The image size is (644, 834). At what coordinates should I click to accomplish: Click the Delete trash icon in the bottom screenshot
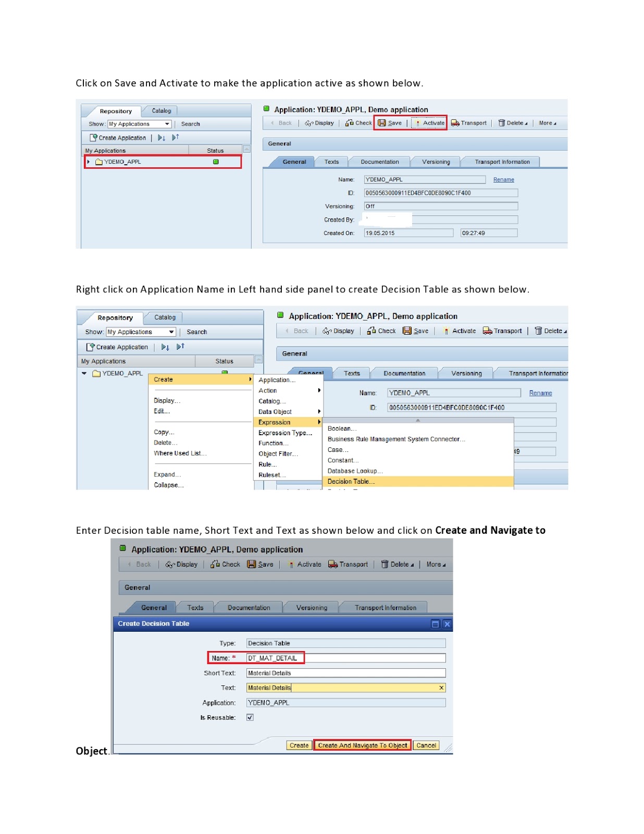[x=385, y=564]
